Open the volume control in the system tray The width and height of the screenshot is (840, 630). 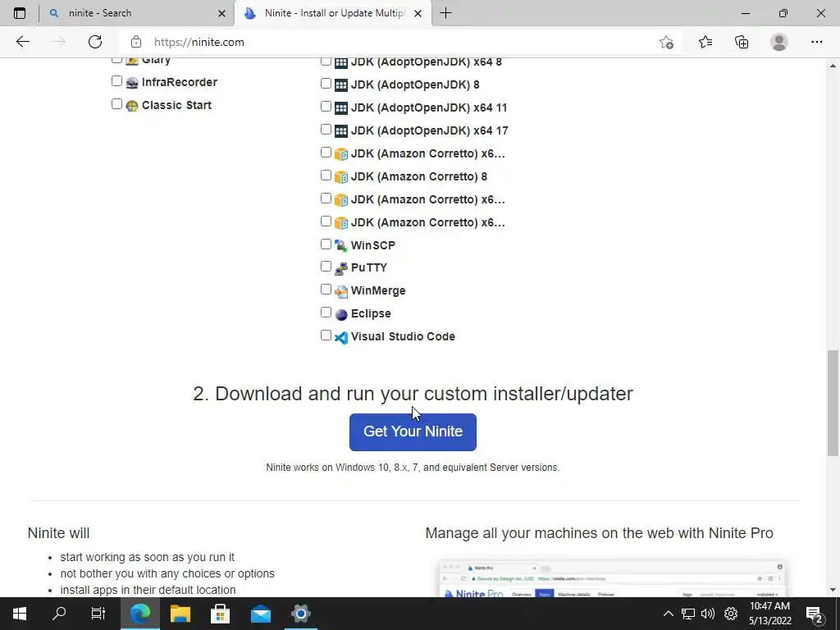(708, 614)
